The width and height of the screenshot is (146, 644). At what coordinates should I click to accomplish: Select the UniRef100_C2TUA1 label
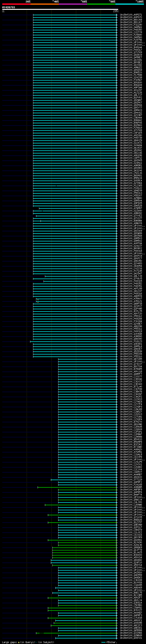[x=131, y=417]
